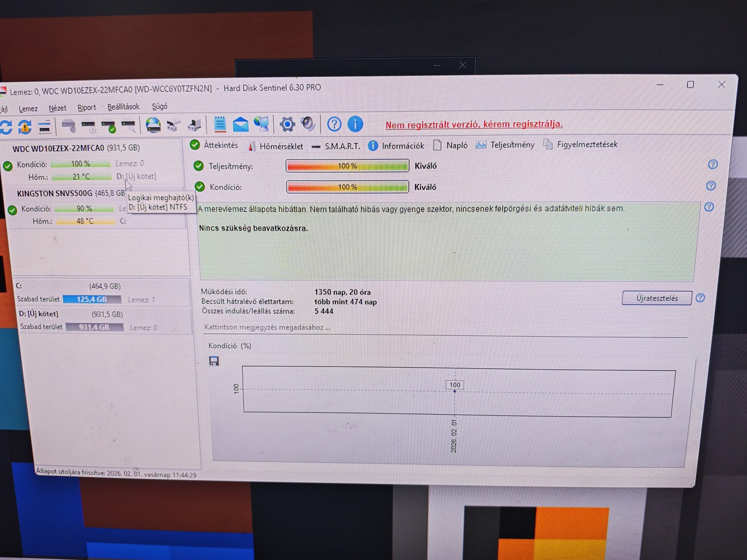
Task: Click the Újratesztelés button
Action: (657, 298)
